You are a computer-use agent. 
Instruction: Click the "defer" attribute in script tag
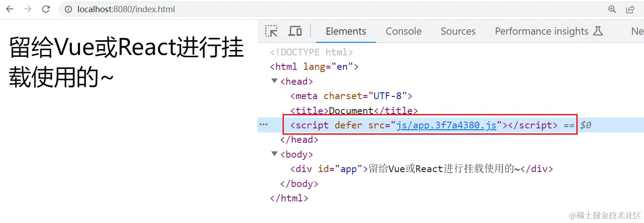(x=348, y=125)
